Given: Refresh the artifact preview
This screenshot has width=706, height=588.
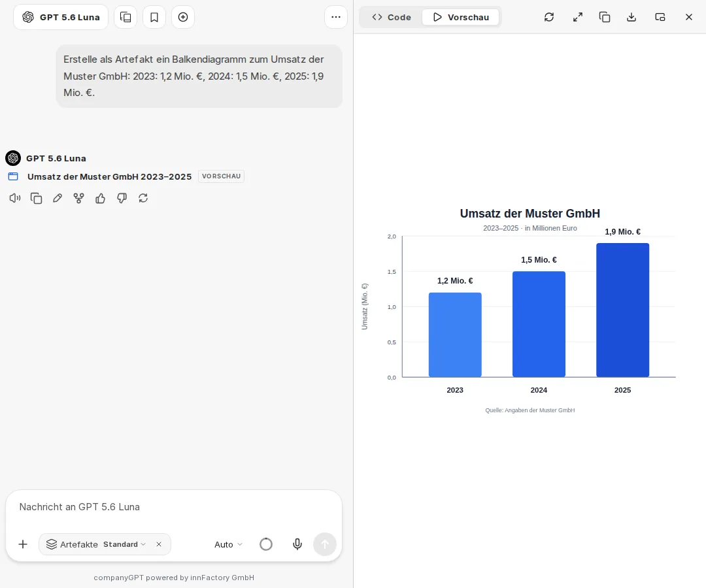Looking at the screenshot, I should pos(549,17).
